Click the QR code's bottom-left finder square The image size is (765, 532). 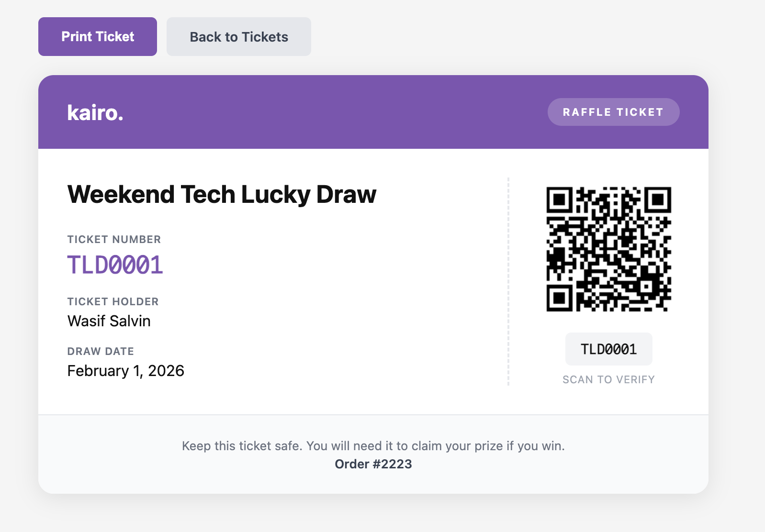tap(559, 299)
